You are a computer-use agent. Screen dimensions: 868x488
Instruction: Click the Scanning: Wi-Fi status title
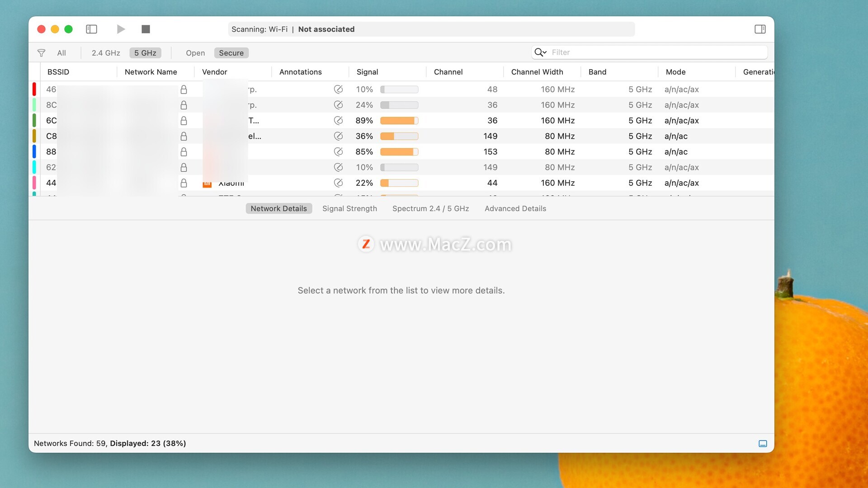pyautogui.click(x=293, y=29)
